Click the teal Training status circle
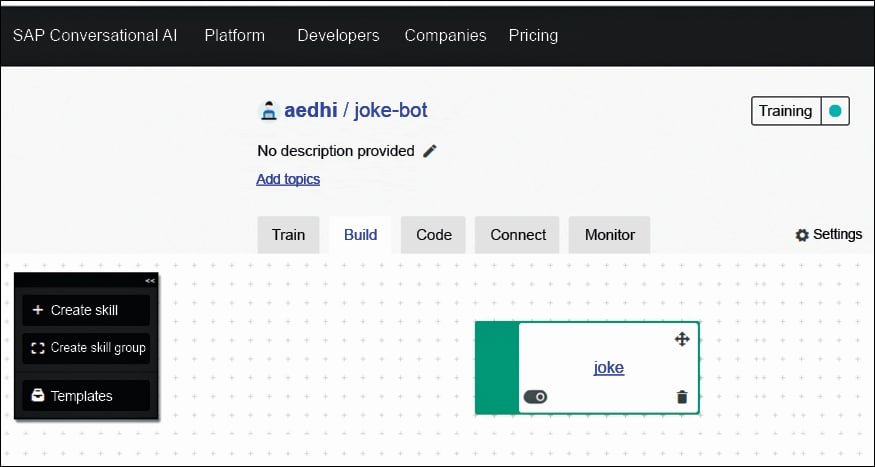 (835, 111)
